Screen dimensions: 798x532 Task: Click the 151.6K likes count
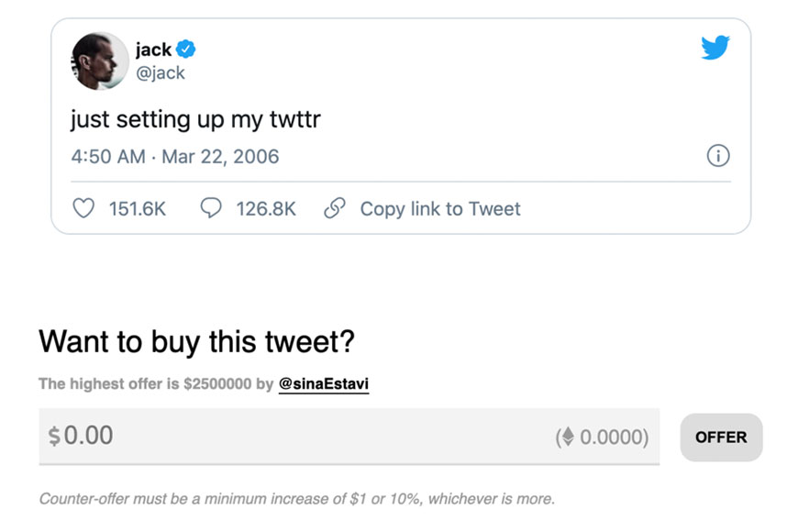click(x=138, y=209)
